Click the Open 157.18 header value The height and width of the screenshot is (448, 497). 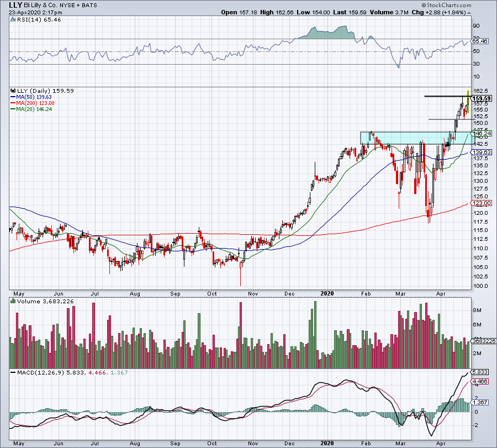pos(239,12)
